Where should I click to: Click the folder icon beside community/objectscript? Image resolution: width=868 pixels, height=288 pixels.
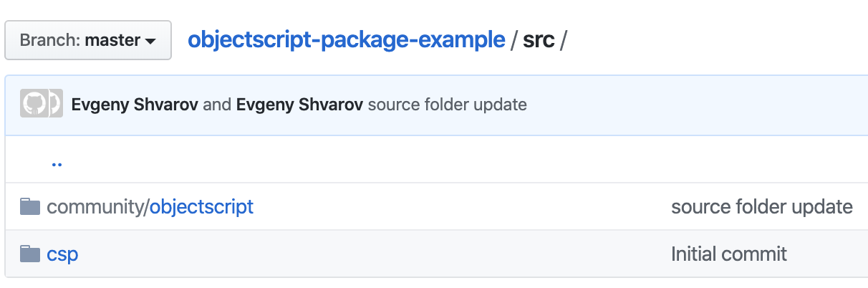coord(29,207)
